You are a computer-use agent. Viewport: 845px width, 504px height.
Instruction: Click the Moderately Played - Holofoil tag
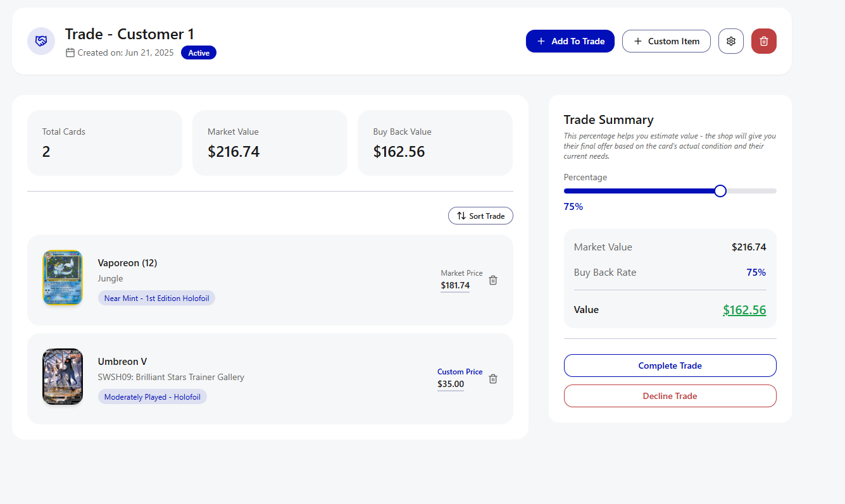pyautogui.click(x=152, y=396)
